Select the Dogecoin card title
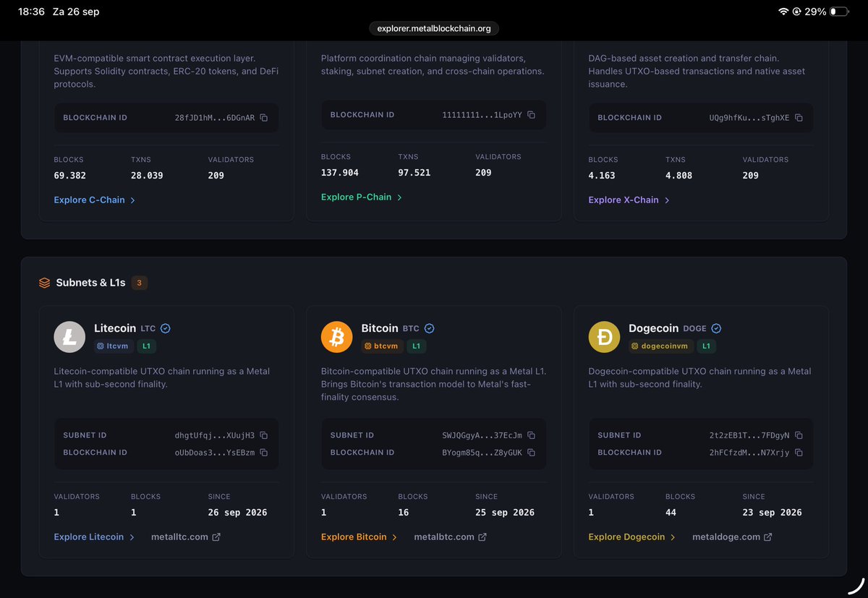This screenshot has height=598, width=868. 654,328
